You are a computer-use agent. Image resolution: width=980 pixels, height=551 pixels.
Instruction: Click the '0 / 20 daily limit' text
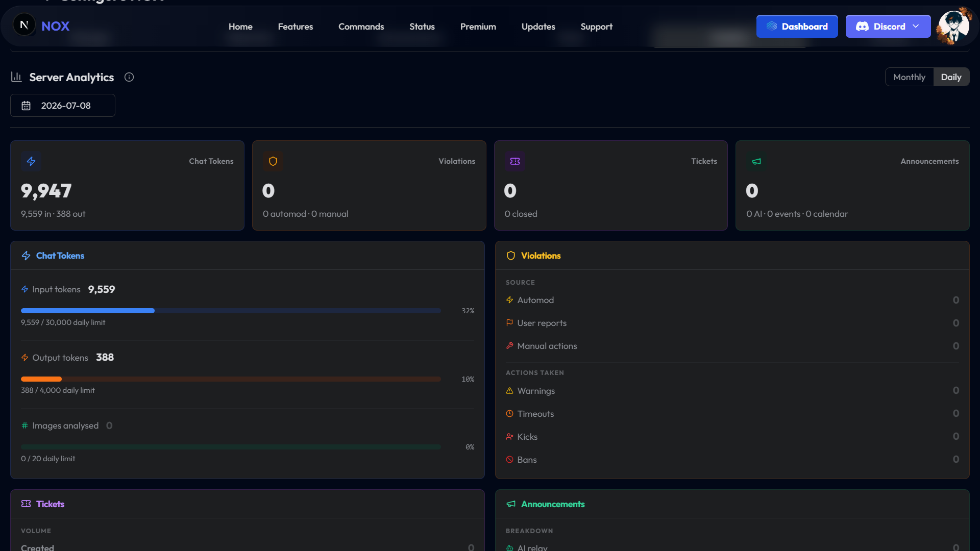(x=48, y=459)
